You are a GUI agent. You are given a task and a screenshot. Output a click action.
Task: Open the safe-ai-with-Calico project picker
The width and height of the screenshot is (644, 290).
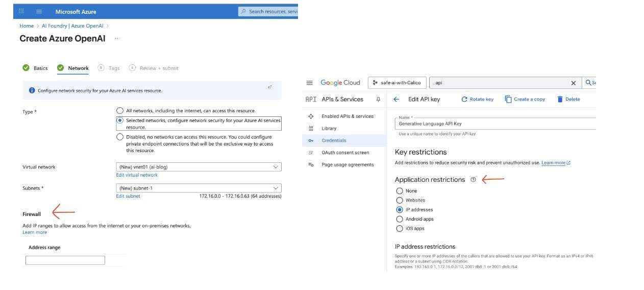click(x=397, y=83)
